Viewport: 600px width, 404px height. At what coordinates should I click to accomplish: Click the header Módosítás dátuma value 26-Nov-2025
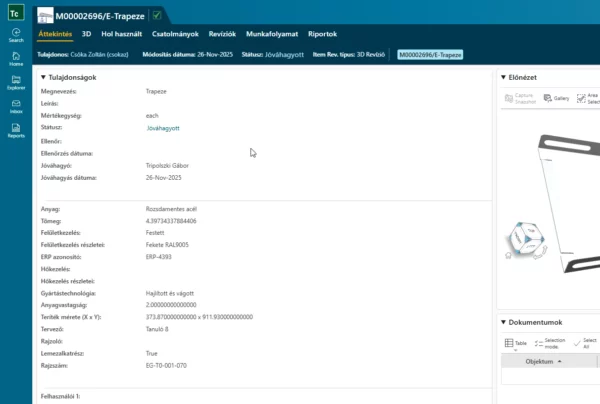coord(215,55)
